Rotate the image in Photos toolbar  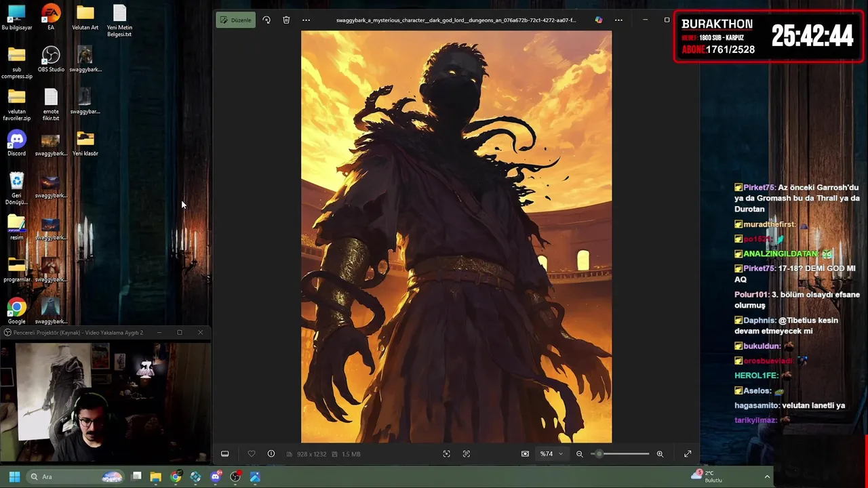pos(267,20)
